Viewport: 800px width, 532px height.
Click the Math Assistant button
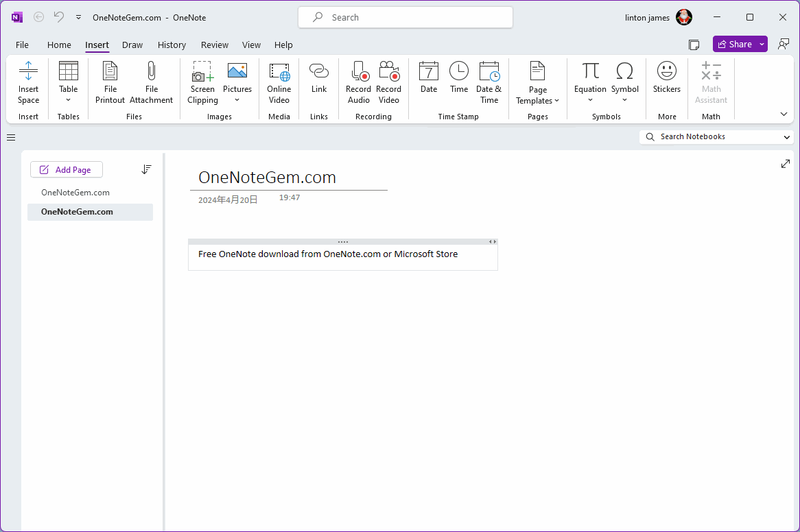(711, 82)
